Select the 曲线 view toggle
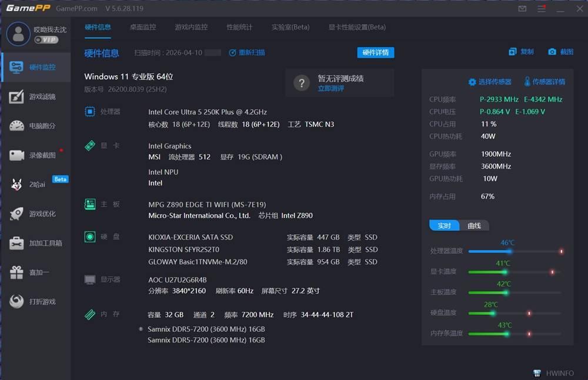Image resolution: width=588 pixels, height=380 pixels. 474,226
